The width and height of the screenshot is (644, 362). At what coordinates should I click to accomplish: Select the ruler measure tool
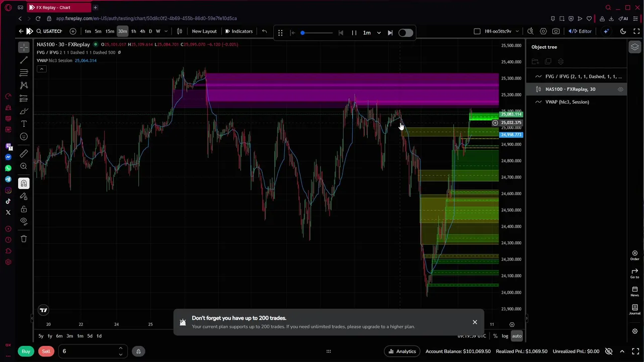click(x=24, y=153)
